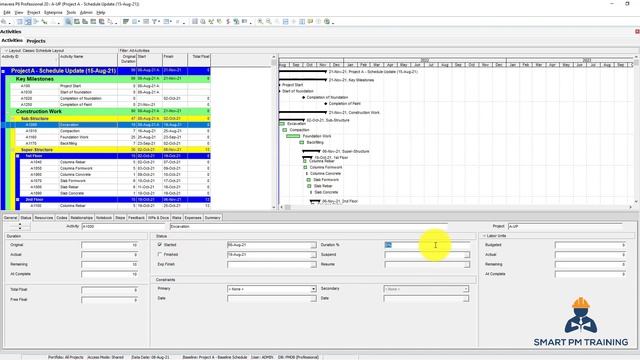Click the Duration % input field
Viewport: 640px width, 360px height.
pos(427,245)
